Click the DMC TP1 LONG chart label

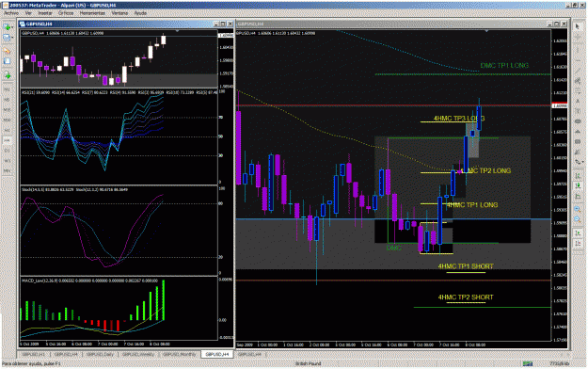tap(504, 66)
